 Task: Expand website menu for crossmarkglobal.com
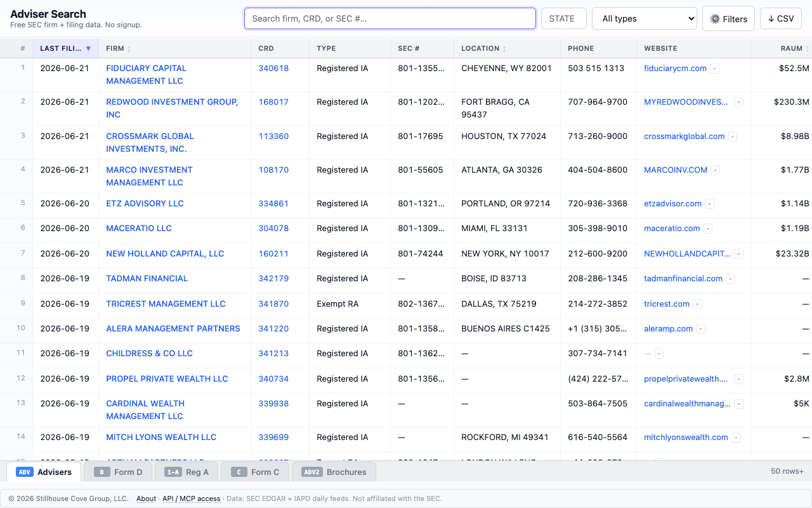tap(733, 137)
